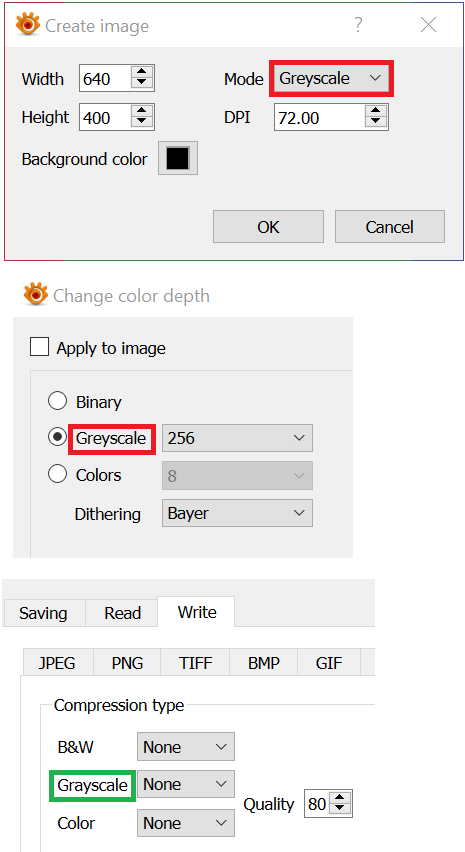Pick the black Background color swatch
This screenshot has width=465, height=852.
click(178, 158)
